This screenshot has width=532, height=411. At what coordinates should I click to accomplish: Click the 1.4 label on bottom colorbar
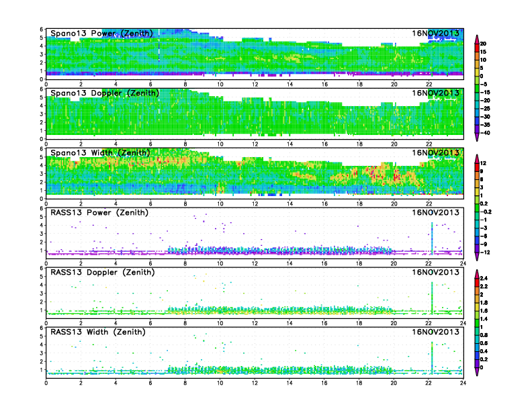[484, 319]
